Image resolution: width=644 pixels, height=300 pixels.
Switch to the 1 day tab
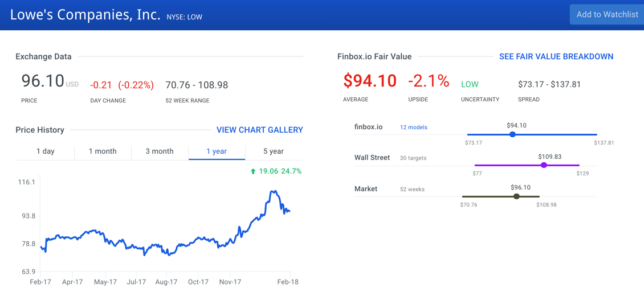click(46, 151)
